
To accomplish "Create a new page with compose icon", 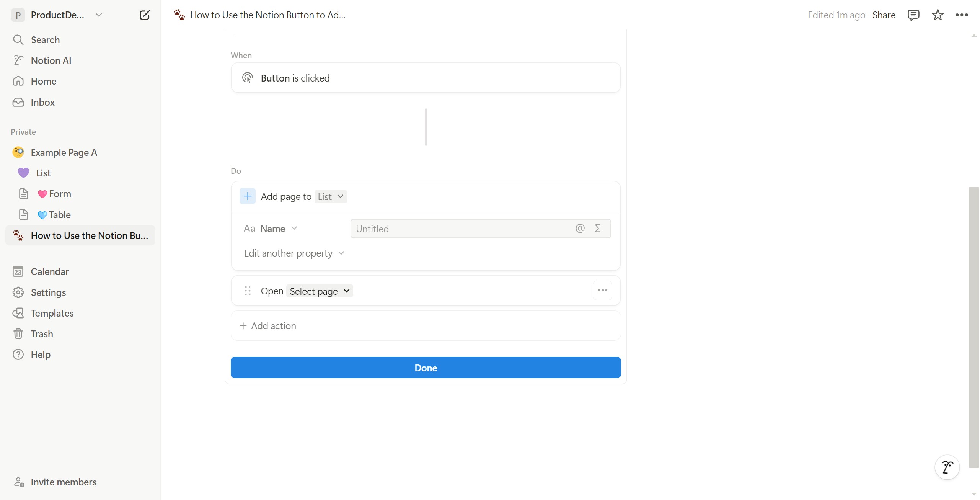I will pos(145,15).
